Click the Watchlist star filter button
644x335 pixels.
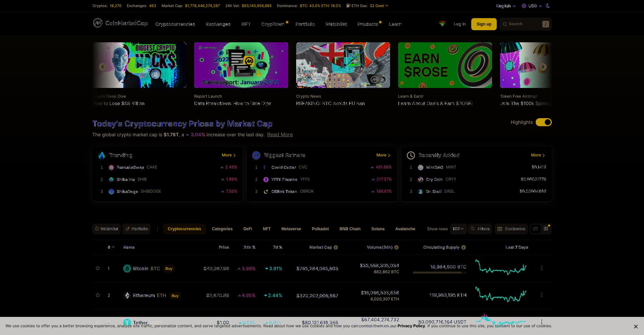point(106,229)
